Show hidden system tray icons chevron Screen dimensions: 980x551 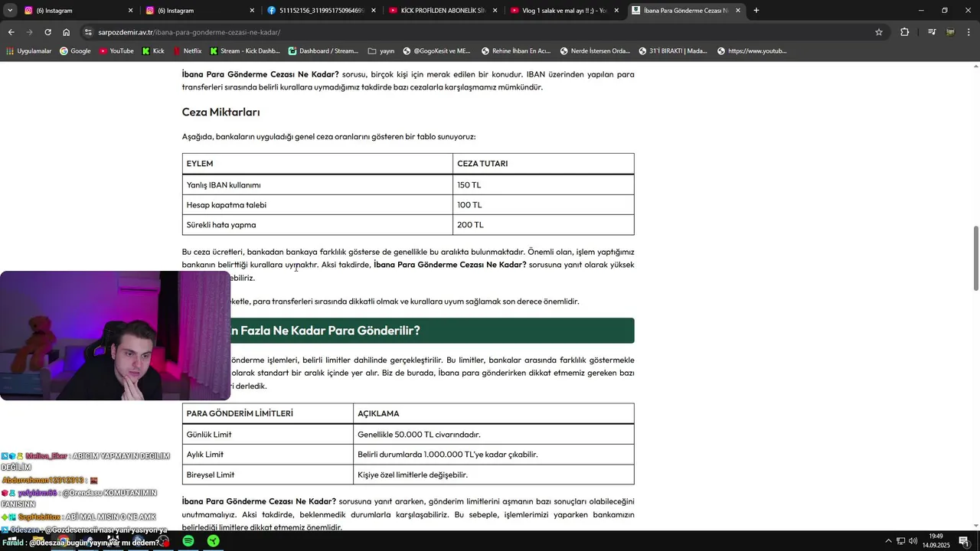click(x=888, y=541)
